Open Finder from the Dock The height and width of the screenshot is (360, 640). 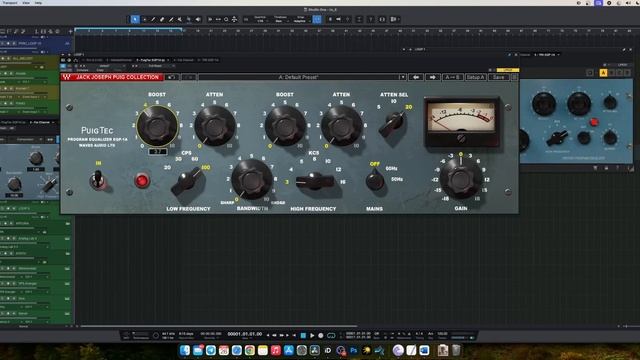pyautogui.click(x=185, y=350)
